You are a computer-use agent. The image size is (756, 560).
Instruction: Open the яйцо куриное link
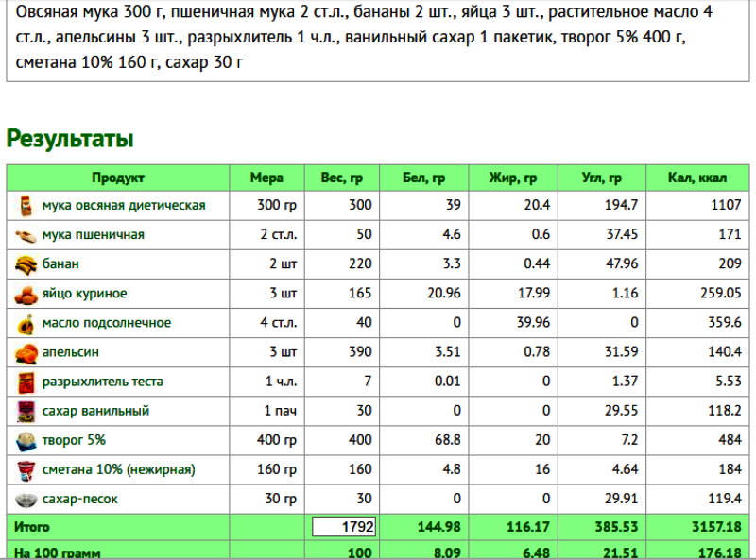(84, 294)
